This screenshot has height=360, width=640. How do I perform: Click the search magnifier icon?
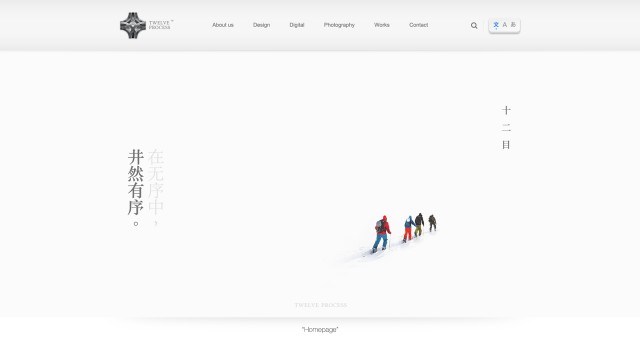tap(474, 25)
